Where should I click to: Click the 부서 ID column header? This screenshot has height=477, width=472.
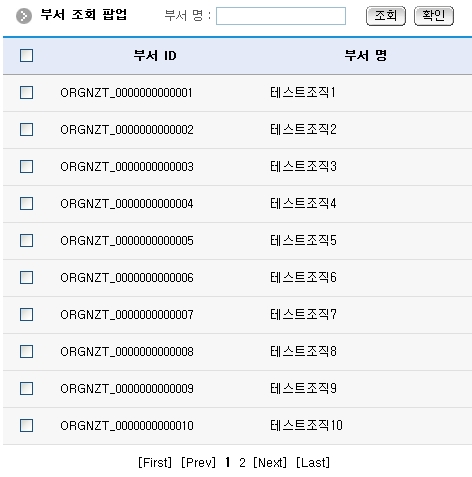point(155,55)
